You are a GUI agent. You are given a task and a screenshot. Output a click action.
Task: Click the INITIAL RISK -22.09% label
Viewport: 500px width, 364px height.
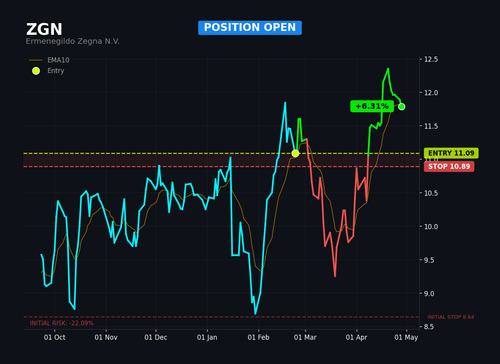click(62, 323)
